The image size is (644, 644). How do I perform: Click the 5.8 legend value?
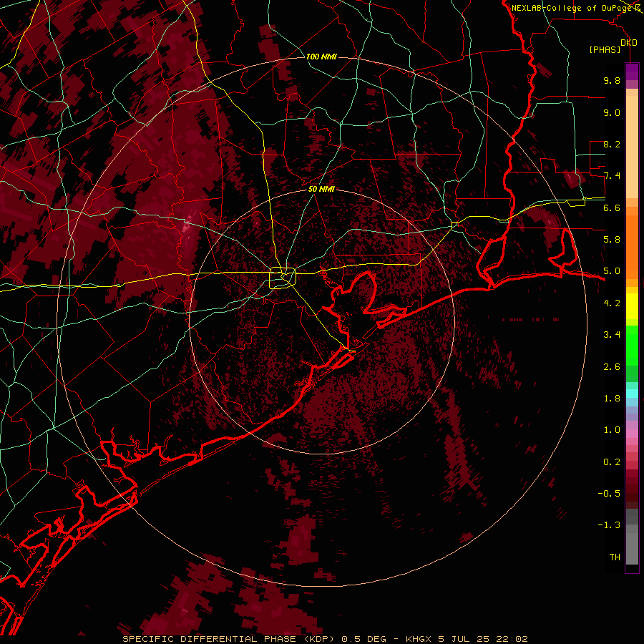[x=612, y=240]
